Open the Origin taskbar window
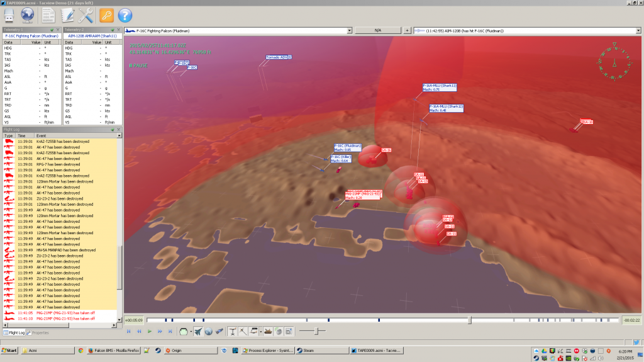Viewport: 644px width, 362px height. 191,351
